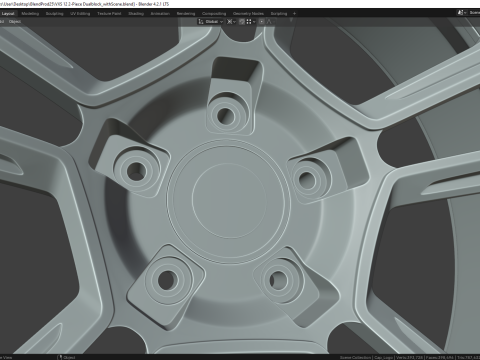Open the Modeling workspace tab
Viewport: 480px width, 360px height.
tap(30, 14)
